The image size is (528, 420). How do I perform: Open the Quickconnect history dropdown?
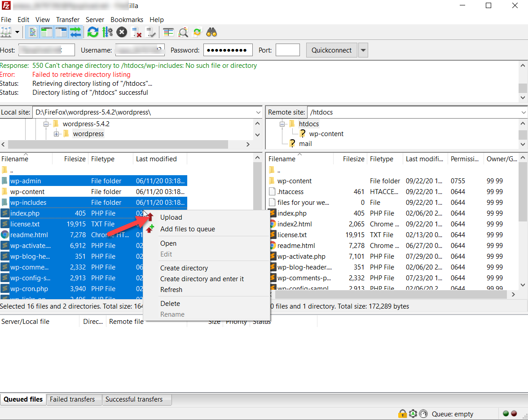(363, 50)
